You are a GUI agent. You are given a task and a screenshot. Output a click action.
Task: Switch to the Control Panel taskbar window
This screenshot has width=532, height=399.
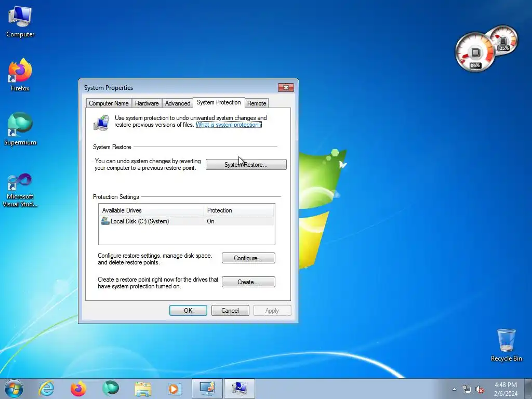click(207, 389)
